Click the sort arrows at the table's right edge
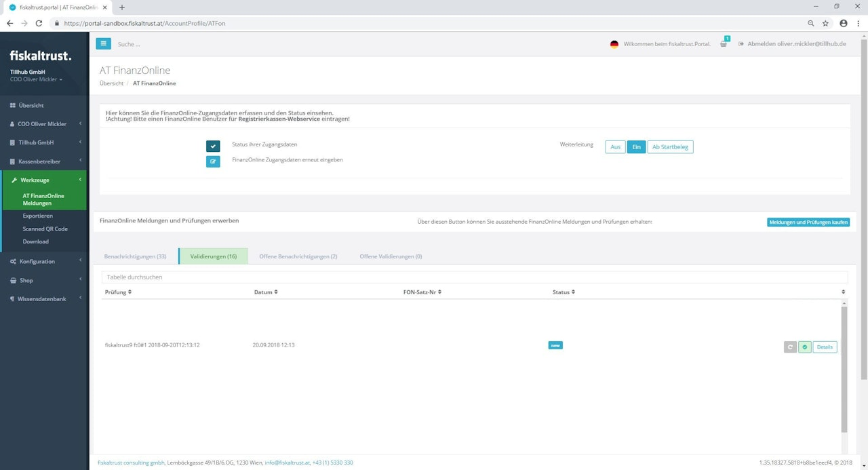Viewport: 868px width, 470px height. tap(844, 292)
